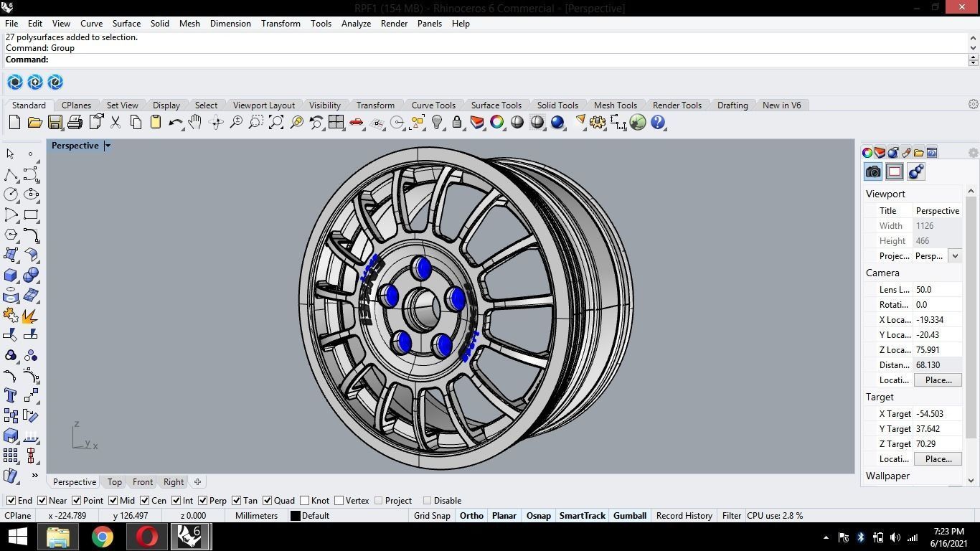Click the Box solid tool icon
This screenshot has width=980, height=551.
point(11,275)
